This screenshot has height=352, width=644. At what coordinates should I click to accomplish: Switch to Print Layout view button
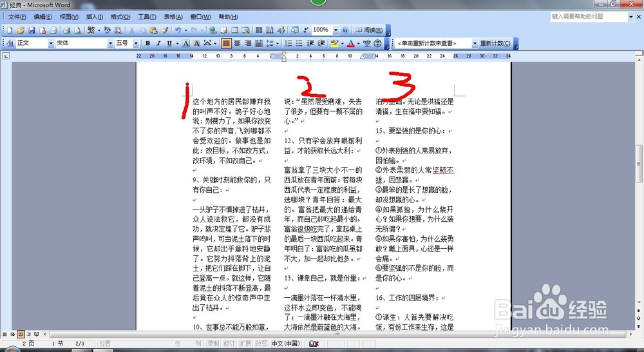pos(21,335)
